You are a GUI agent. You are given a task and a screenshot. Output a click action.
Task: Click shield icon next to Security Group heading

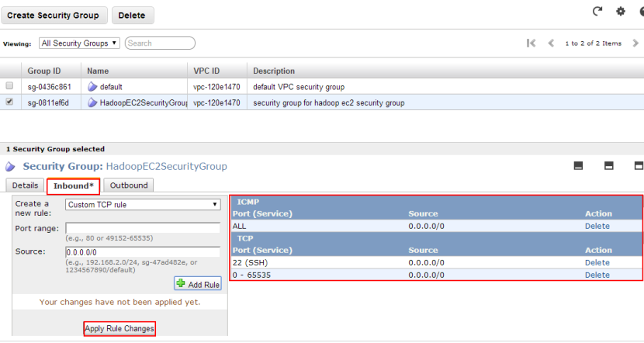tap(10, 166)
